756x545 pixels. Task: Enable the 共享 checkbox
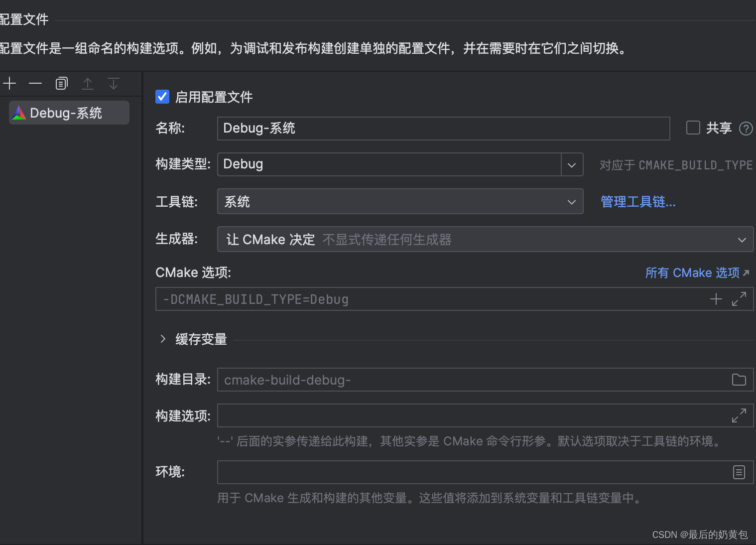[x=693, y=128]
